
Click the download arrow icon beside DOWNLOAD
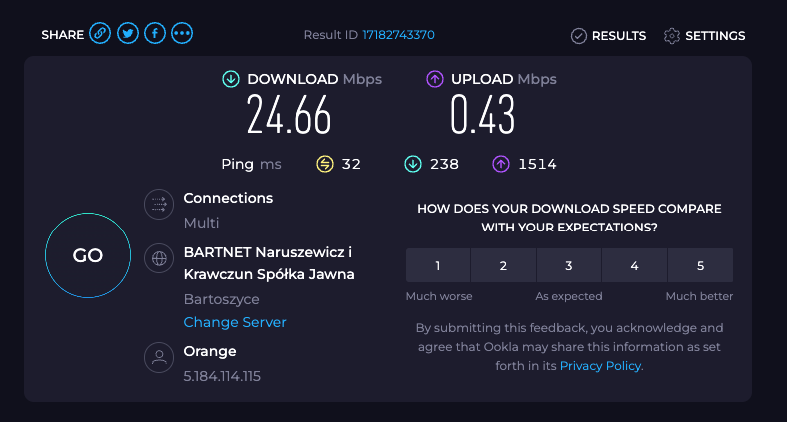pyautogui.click(x=231, y=79)
